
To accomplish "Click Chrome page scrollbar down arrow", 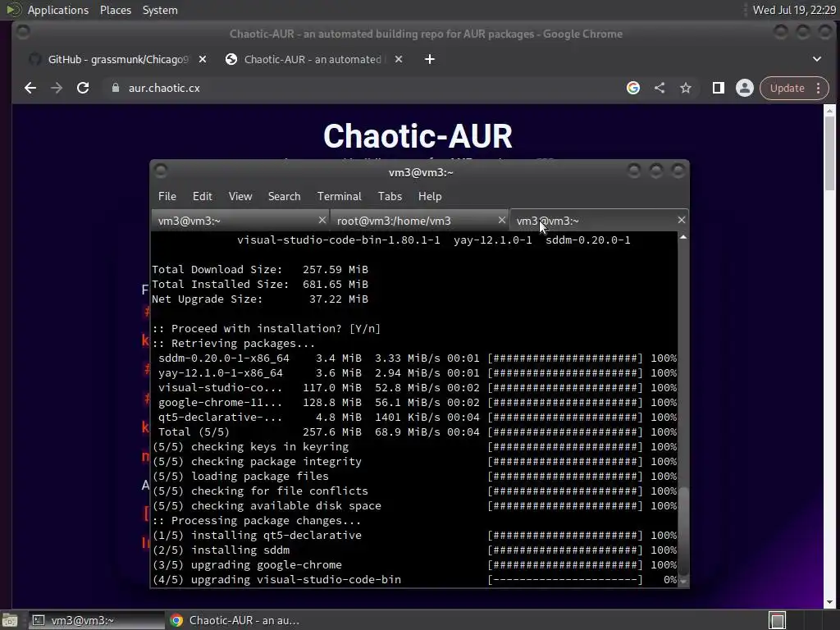I will [829, 603].
